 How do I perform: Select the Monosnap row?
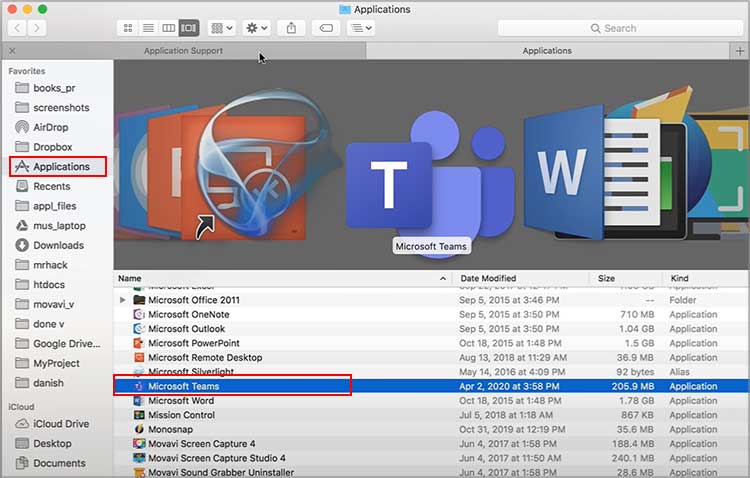(431, 429)
